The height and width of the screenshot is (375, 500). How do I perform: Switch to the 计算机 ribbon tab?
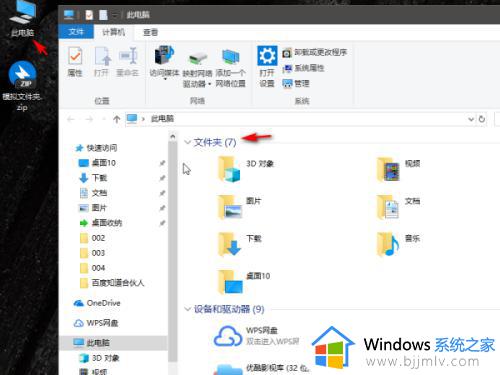[x=113, y=32]
